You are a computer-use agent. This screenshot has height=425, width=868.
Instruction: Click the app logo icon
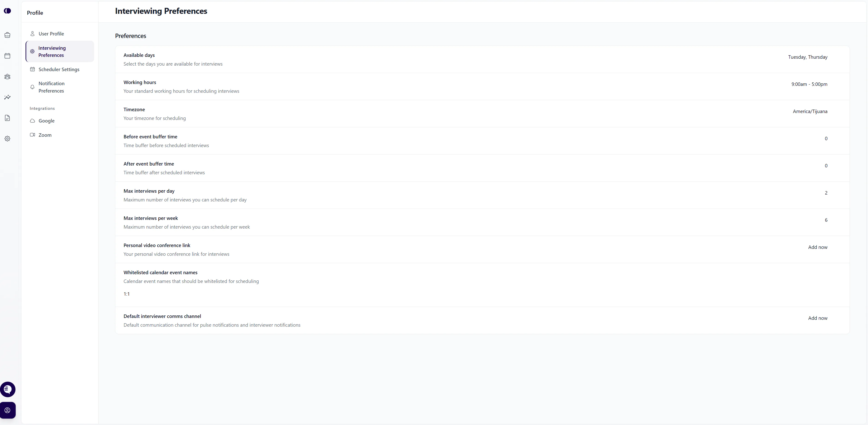coord(7,11)
